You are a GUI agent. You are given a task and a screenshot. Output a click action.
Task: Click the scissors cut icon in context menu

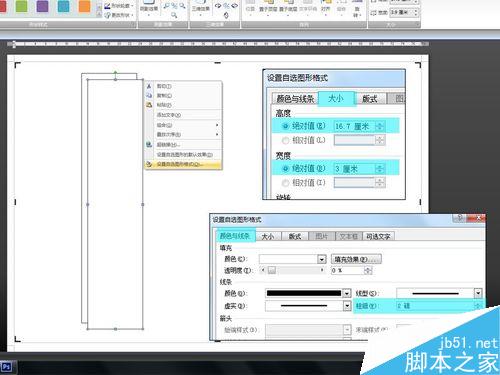149,86
